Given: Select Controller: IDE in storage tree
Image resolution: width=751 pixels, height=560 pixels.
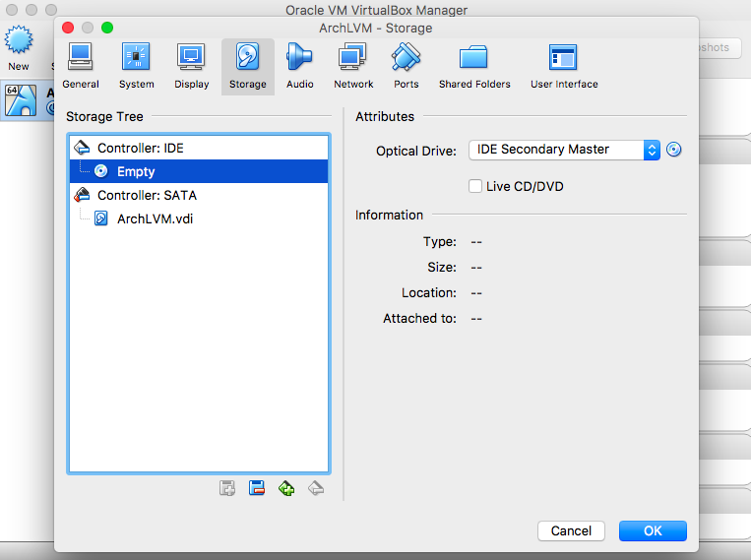Looking at the screenshot, I should point(199,148).
